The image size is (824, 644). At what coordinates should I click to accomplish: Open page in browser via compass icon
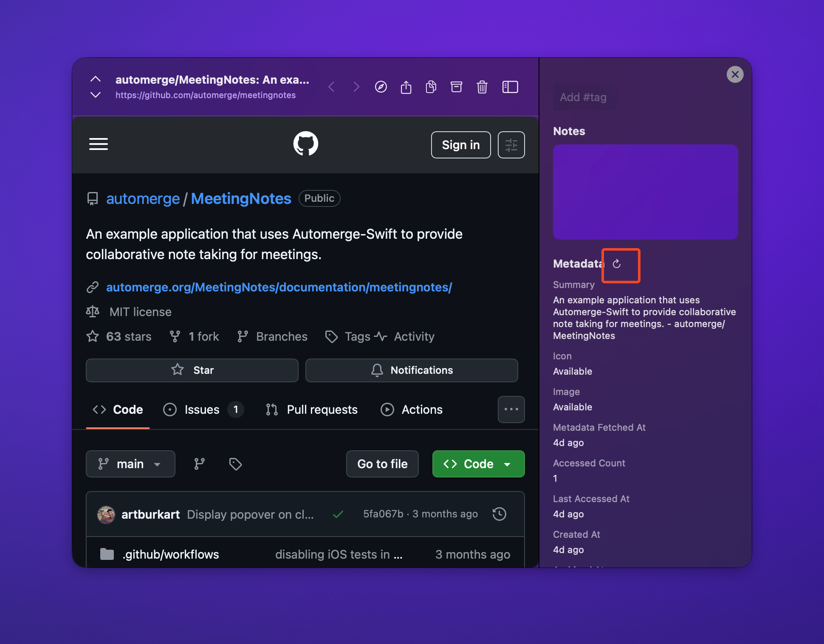381,87
